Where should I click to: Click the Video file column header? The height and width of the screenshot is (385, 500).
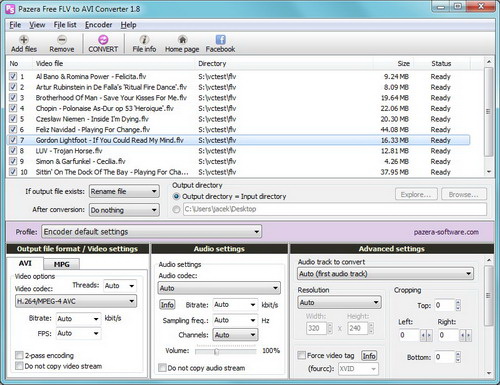pyautogui.click(x=113, y=63)
